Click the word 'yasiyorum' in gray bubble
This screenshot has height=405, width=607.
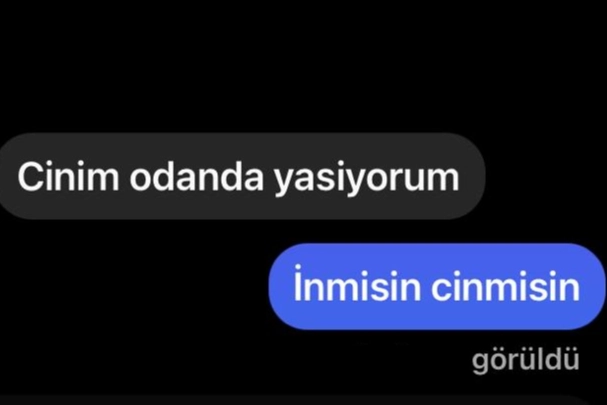[367, 179]
